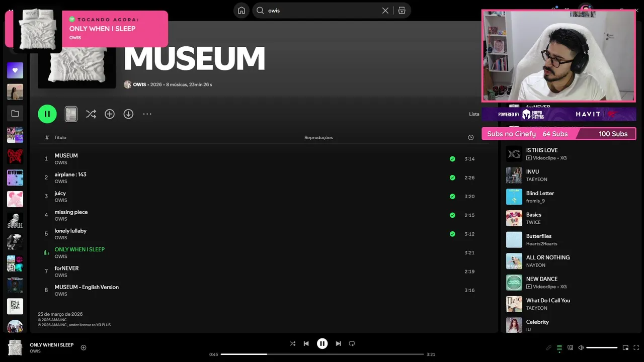This screenshot has height=362, width=644.
Task: Select the airplane : 143 track title
Action: click(70, 174)
